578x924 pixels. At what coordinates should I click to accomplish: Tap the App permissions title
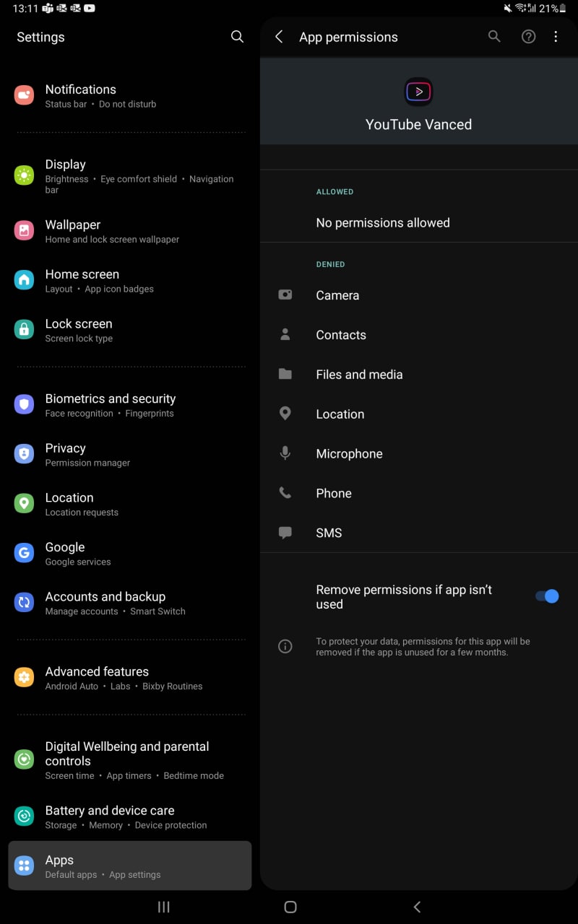coord(348,37)
